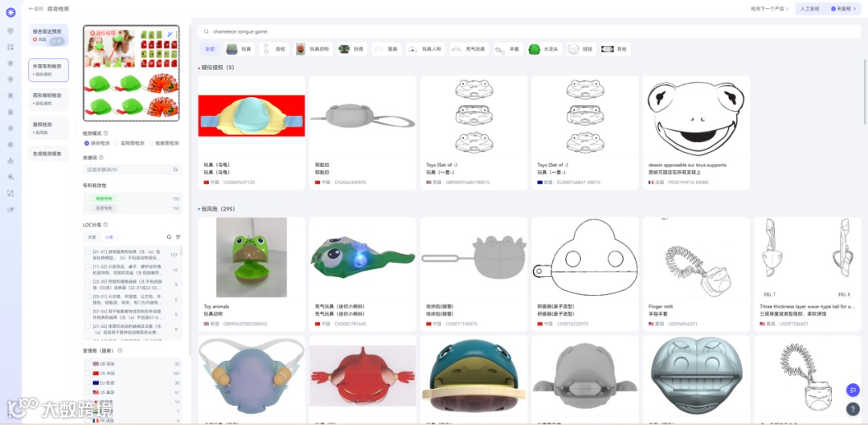Open the dark help question-mark button
Viewport: 868px width, 425px height.
coord(853,409)
